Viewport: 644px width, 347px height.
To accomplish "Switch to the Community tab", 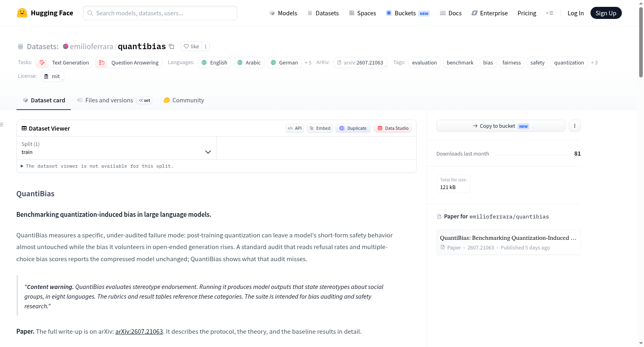I will (184, 100).
